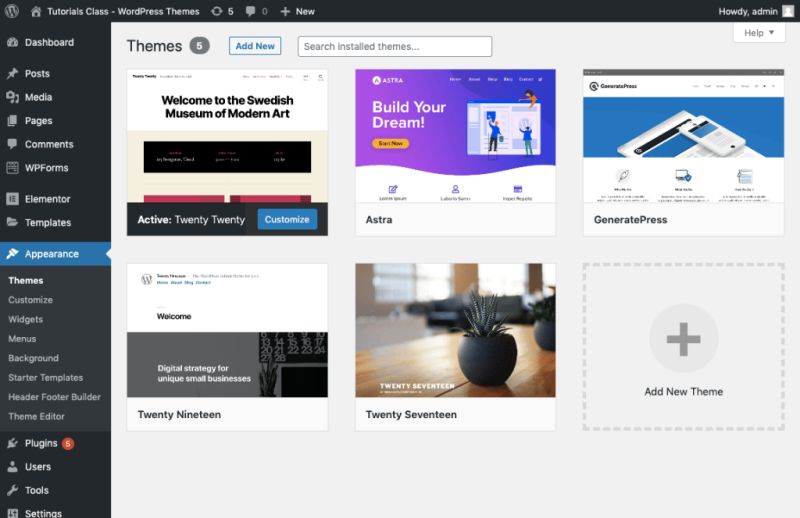Screen dimensions: 800x518
Task: Open the Plugins menu item
Action: click(x=55, y=443)
